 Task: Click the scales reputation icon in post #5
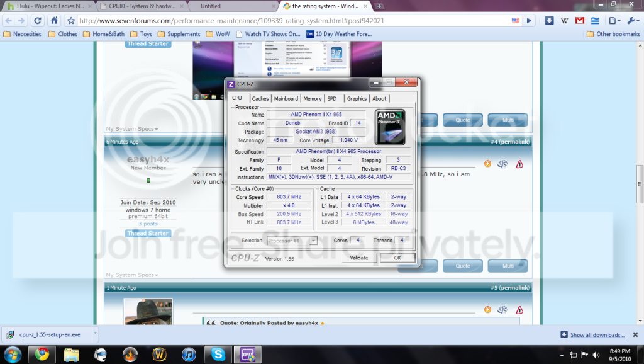[x=502, y=310]
